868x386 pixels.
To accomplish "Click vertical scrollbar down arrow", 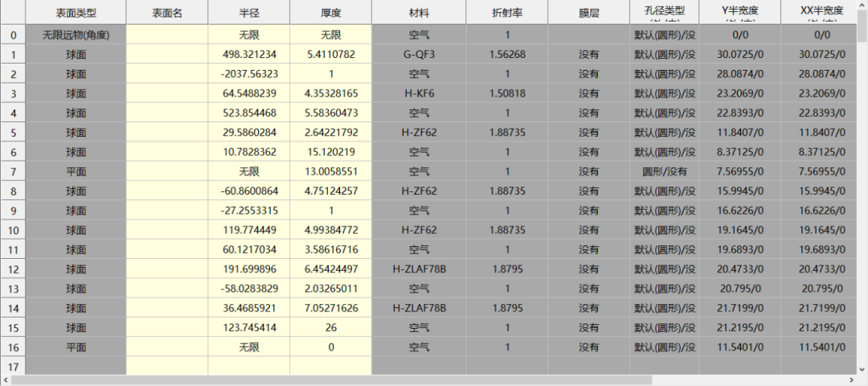I will pyautogui.click(x=862, y=370).
